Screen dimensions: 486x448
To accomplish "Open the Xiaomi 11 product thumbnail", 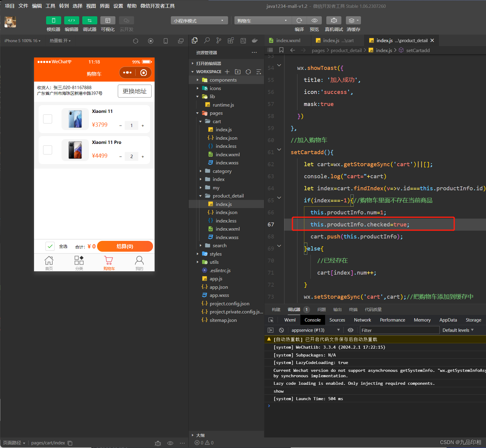I will tap(75, 119).
